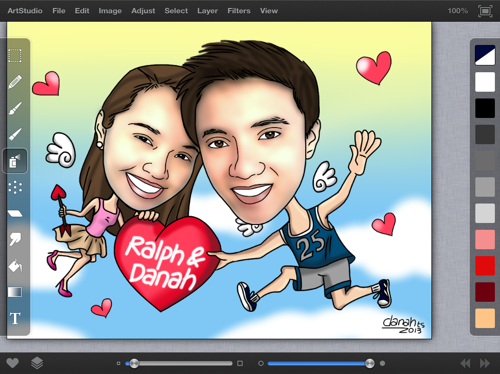Activate the Spray Paint tool

tap(15, 161)
